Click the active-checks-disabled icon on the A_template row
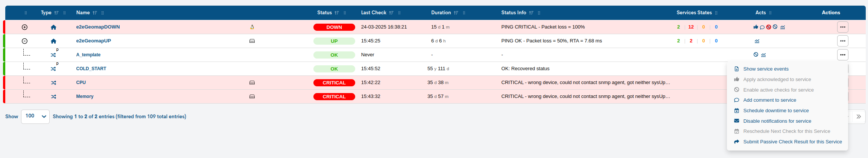This screenshot has width=868, height=158. 756,55
